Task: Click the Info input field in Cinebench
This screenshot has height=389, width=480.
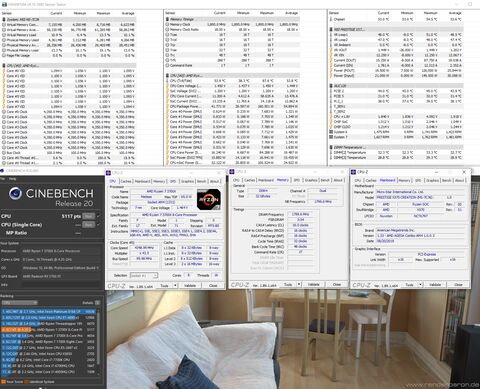Action: pyautogui.click(x=61, y=285)
